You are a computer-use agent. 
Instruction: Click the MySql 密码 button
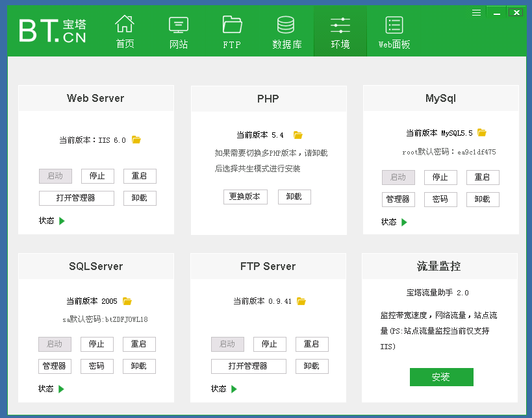pyautogui.click(x=440, y=199)
